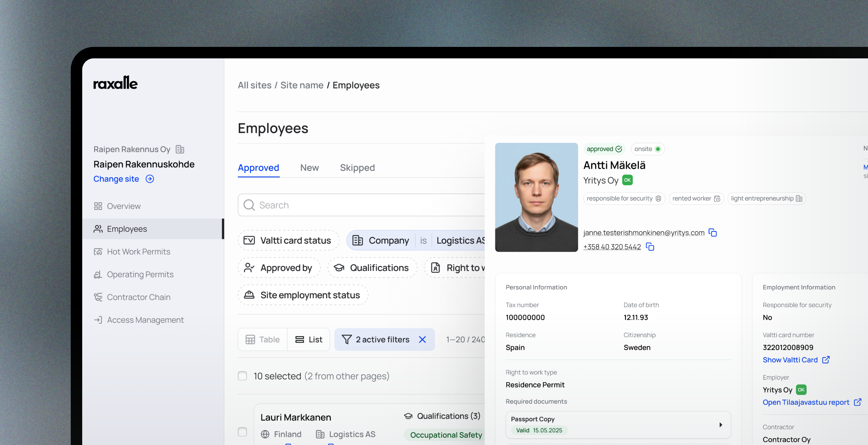Click the onsite status badge
This screenshot has height=445, width=868.
coord(648,149)
